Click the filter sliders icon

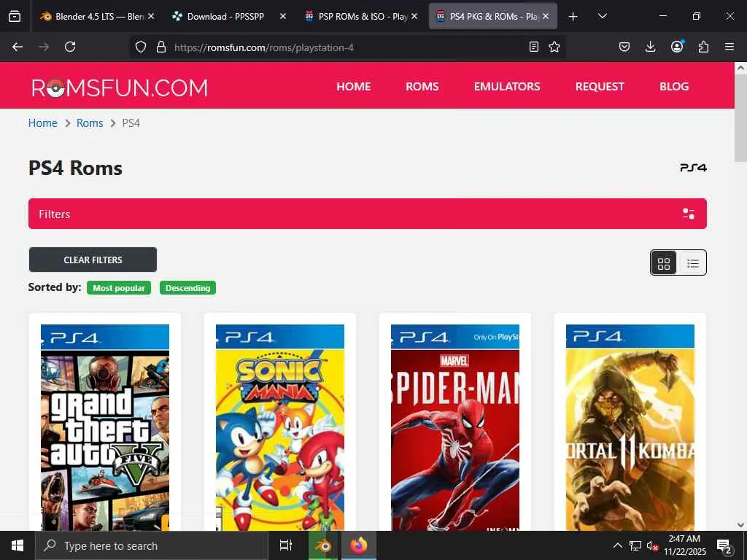[689, 214]
